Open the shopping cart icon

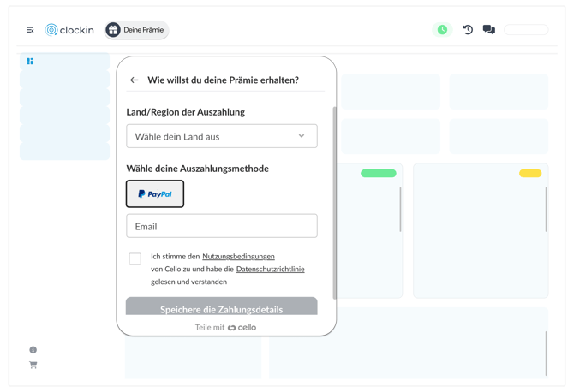pos(33,365)
